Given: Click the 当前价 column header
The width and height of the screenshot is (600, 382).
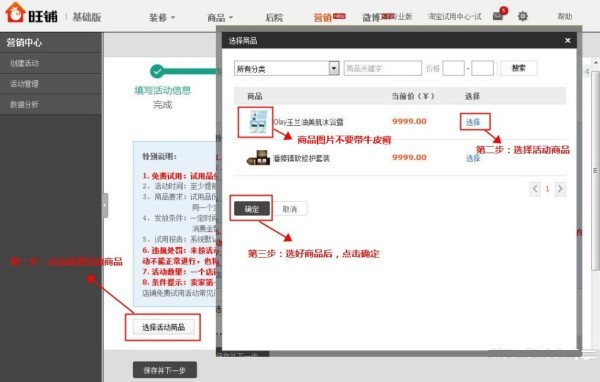Looking at the screenshot, I should coord(413,96).
